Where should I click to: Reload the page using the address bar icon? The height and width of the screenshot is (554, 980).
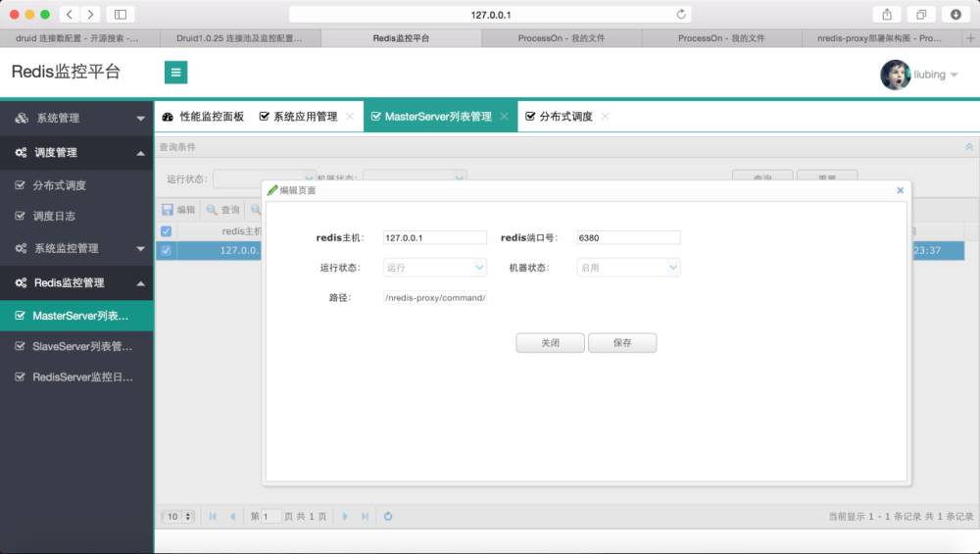tap(681, 15)
